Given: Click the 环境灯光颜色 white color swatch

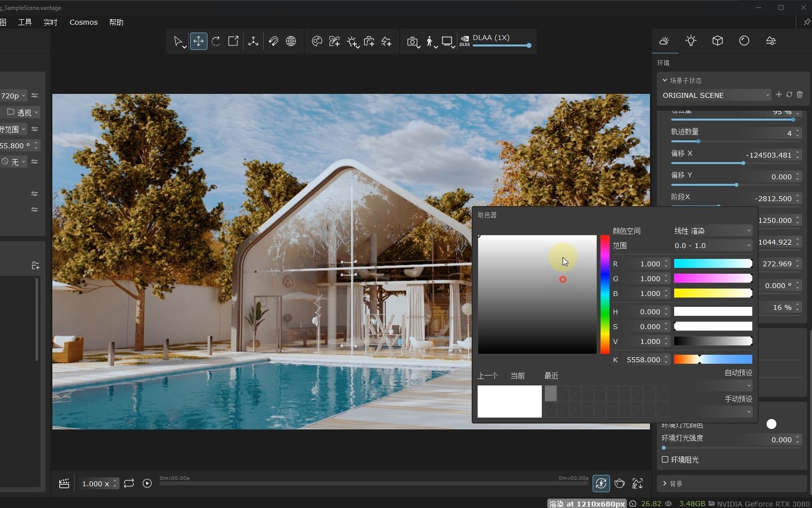Looking at the screenshot, I should pyautogui.click(x=771, y=424).
